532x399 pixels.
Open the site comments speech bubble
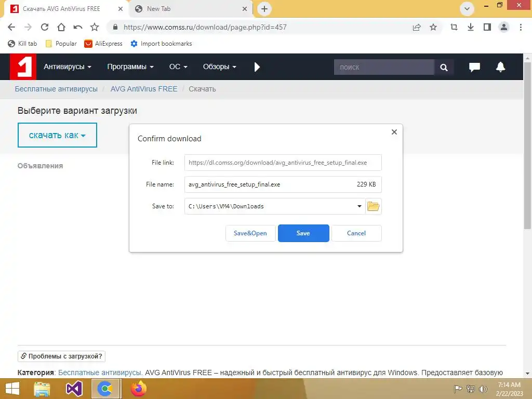[x=474, y=67]
